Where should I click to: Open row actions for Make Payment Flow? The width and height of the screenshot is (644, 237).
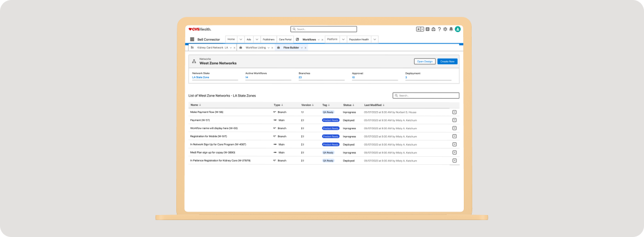(454, 112)
